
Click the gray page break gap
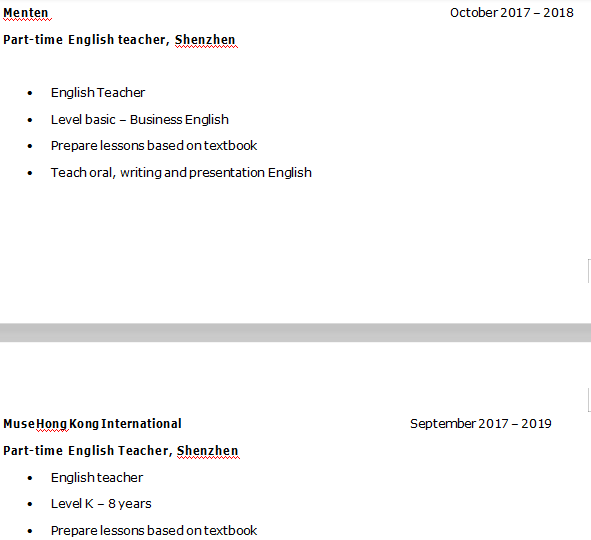pyautogui.click(x=296, y=332)
